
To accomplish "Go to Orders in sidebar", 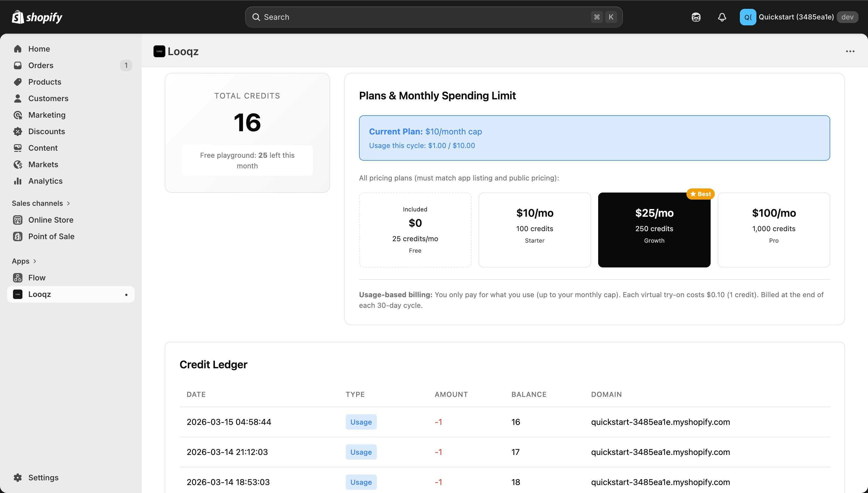I will pos(41,65).
